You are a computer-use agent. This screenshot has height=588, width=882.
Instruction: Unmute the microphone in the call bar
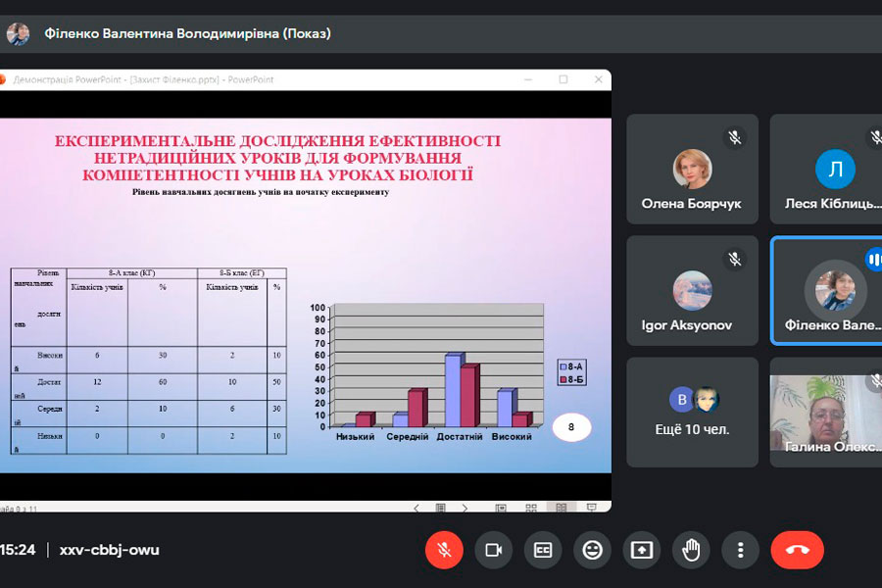coord(444,550)
